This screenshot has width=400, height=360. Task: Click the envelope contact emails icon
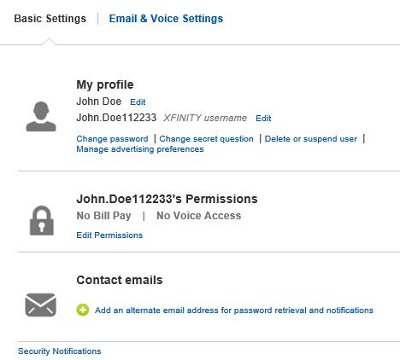coord(41,305)
